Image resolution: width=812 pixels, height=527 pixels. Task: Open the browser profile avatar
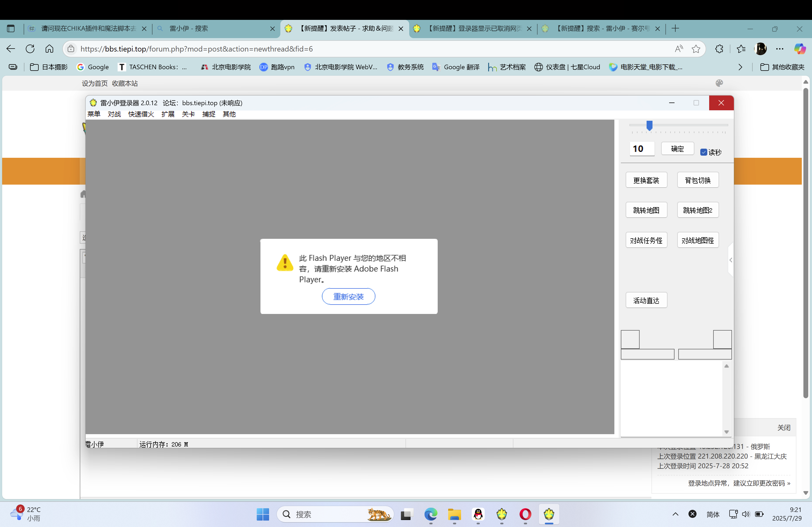[760, 49]
